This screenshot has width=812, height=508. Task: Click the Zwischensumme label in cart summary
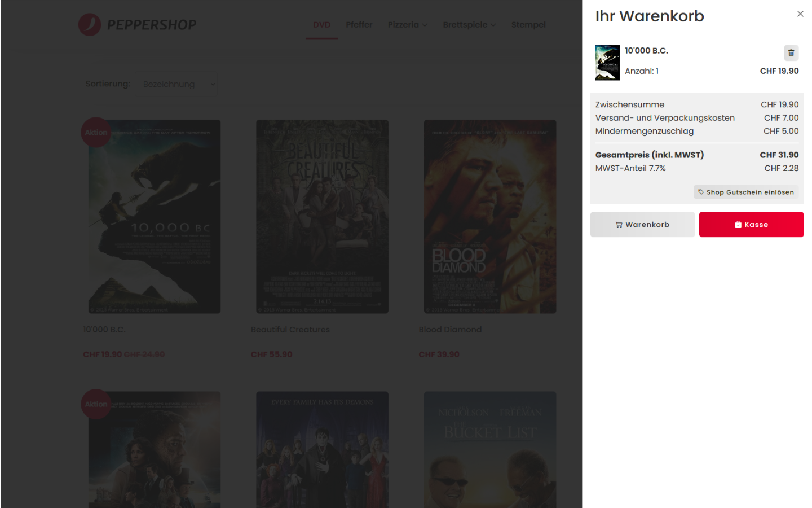[630, 105]
